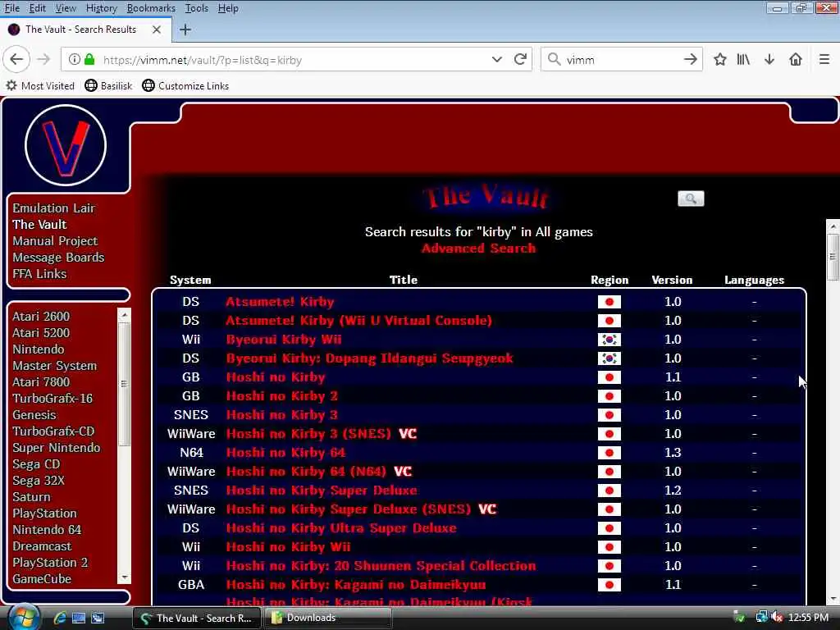The image size is (840, 630).
Task: Open site information via the info icon
Action: pyautogui.click(x=75, y=59)
